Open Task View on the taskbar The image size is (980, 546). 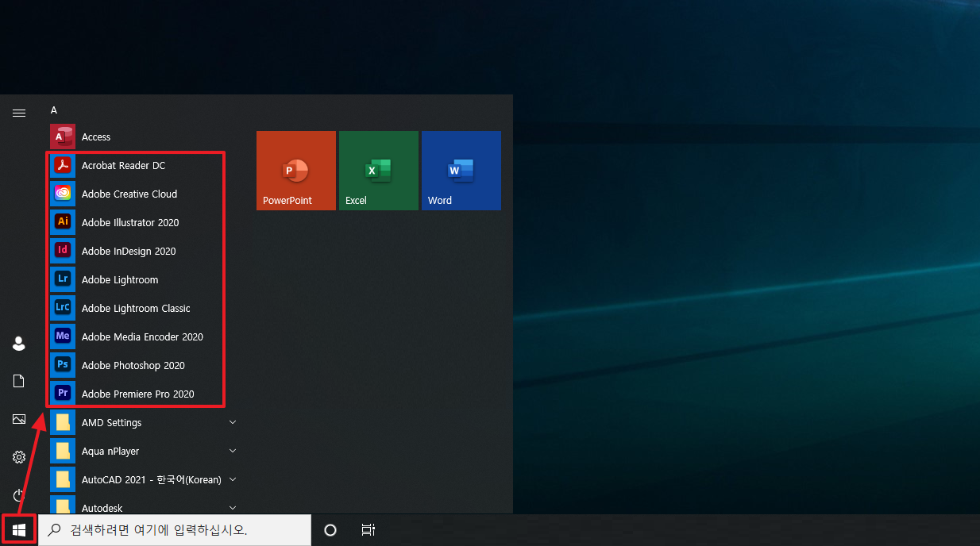point(368,529)
